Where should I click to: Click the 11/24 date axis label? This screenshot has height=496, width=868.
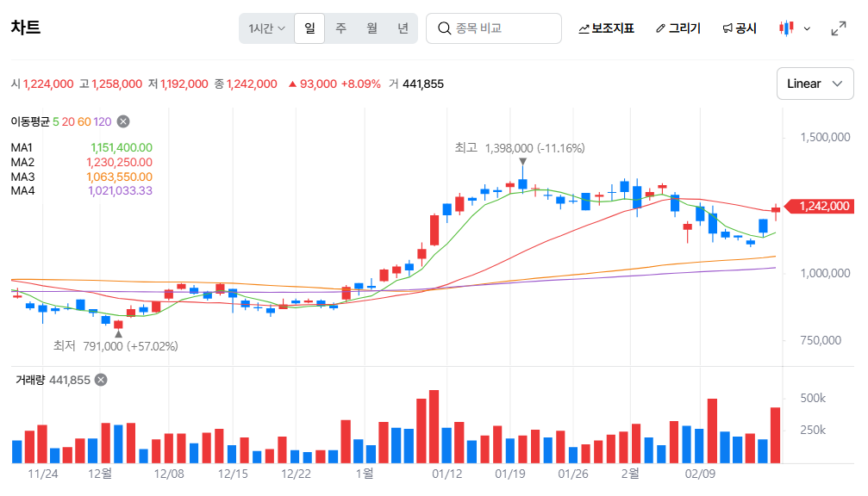[x=42, y=474]
